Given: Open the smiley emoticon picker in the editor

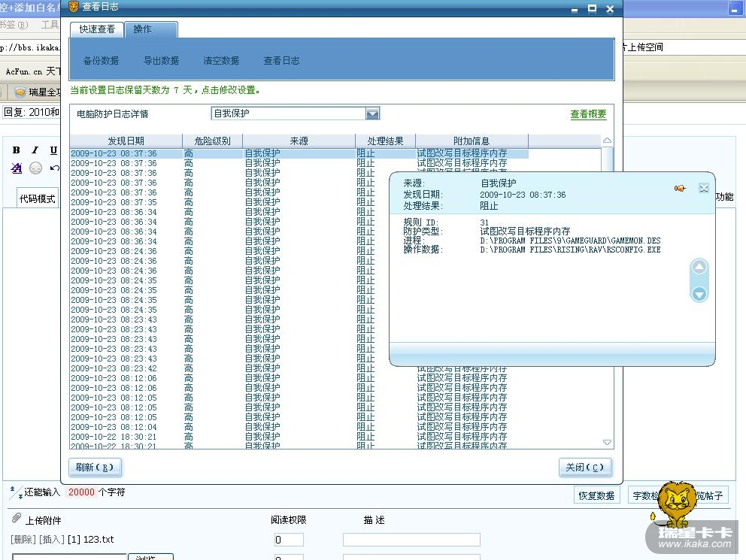Looking at the screenshot, I should [35, 168].
